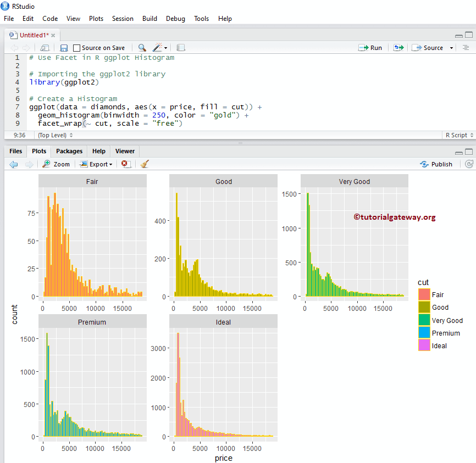
Task: Save the script with the disk icon
Action: [x=63, y=47]
